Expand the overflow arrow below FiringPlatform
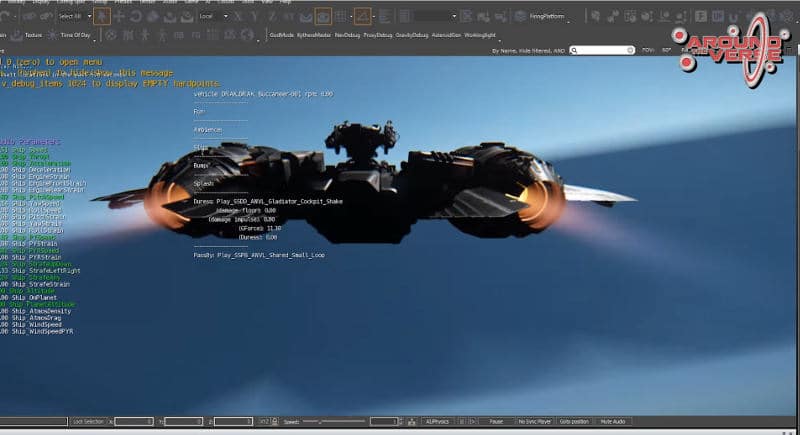The height and width of the screenshot is (435, 800). [569, 21]
